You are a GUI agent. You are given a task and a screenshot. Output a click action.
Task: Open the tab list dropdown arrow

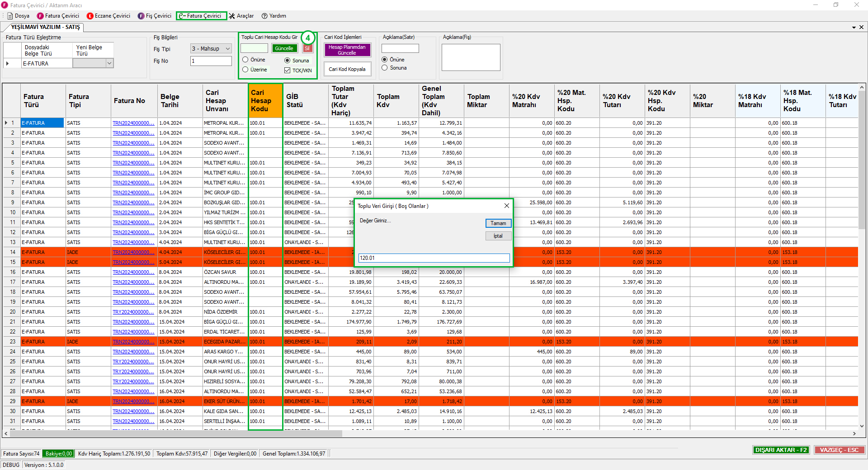[854, 28]
